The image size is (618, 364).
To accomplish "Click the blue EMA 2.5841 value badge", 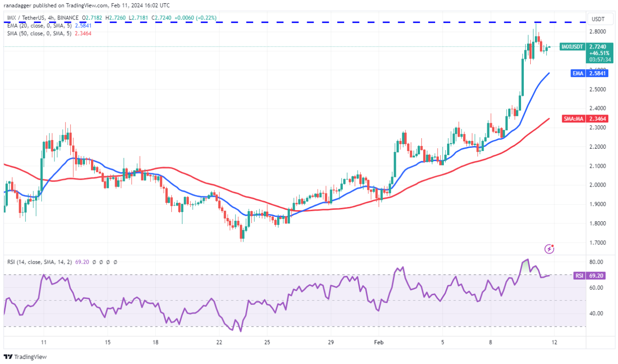I will point(598,73).
